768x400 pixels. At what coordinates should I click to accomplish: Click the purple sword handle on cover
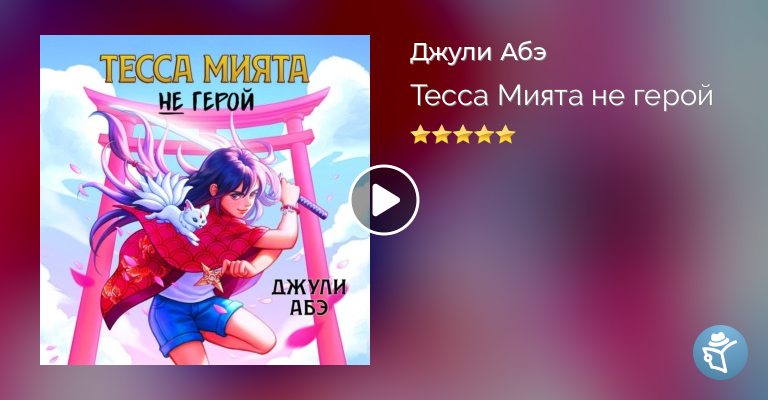[312, 207]
